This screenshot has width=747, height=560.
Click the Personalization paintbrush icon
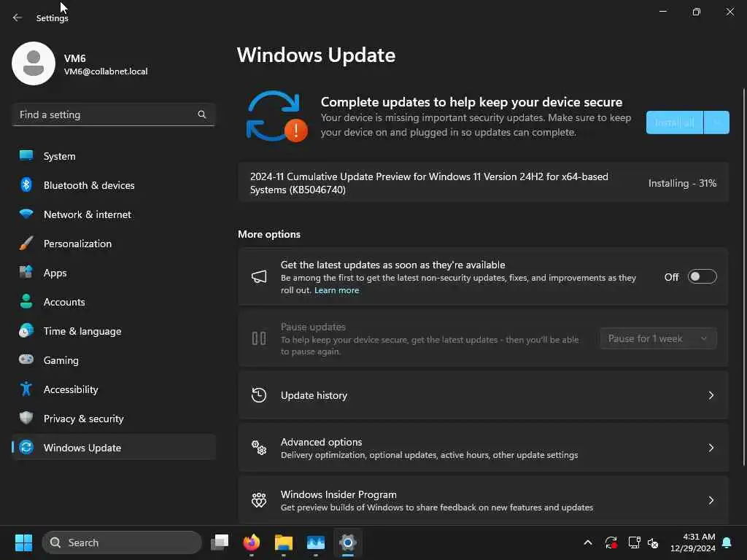[x=26, y=244]
